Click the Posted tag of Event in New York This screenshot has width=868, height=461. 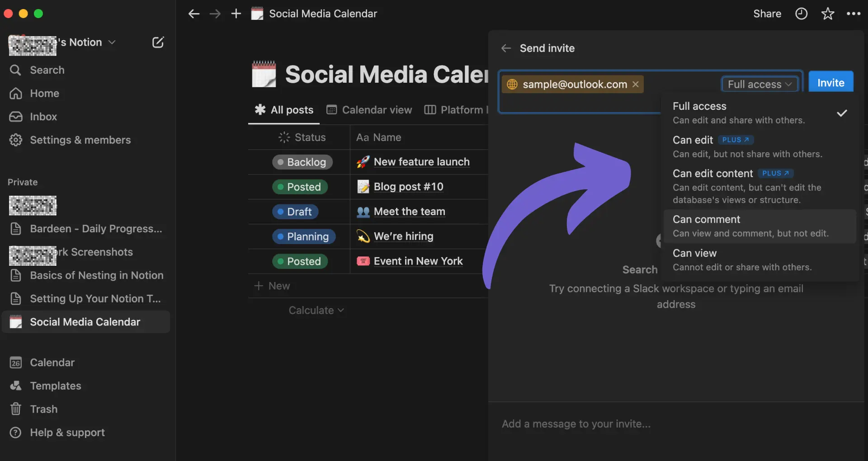[300, 261]
